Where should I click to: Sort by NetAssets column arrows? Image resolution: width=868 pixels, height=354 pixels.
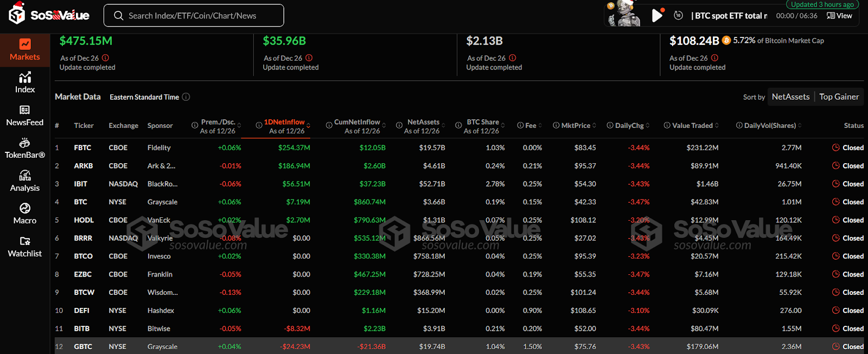pyautogui.click(x=443, y=126)
